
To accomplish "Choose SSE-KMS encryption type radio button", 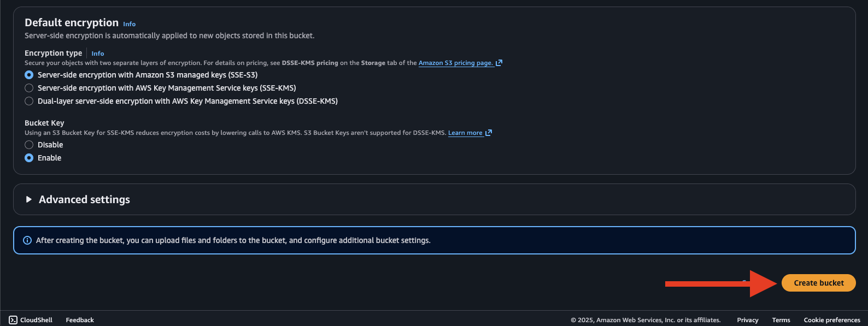I will click(29, 88).
